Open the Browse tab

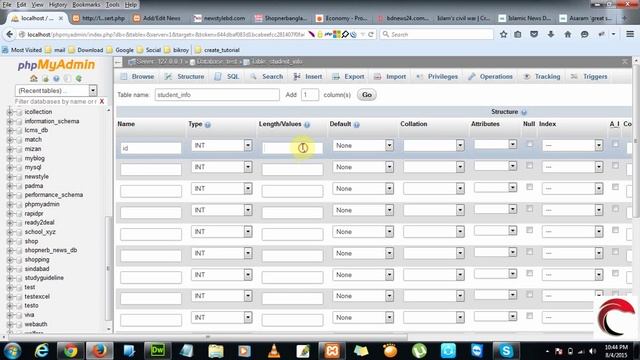point(138,77)
